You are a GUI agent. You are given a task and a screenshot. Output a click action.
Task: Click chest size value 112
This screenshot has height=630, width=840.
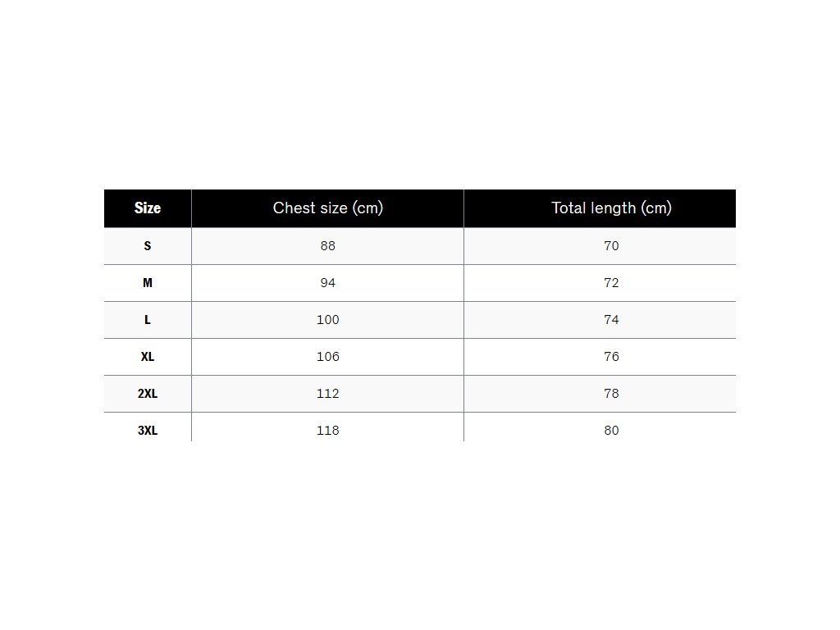(328, 394)
